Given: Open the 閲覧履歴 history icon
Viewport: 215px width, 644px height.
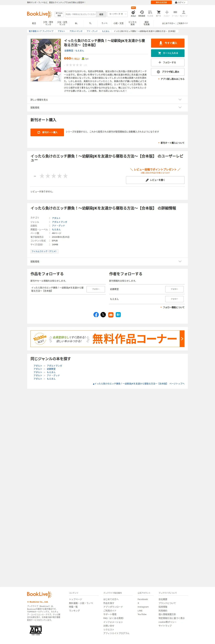Looking at the screenshot, I should (142, 13).
